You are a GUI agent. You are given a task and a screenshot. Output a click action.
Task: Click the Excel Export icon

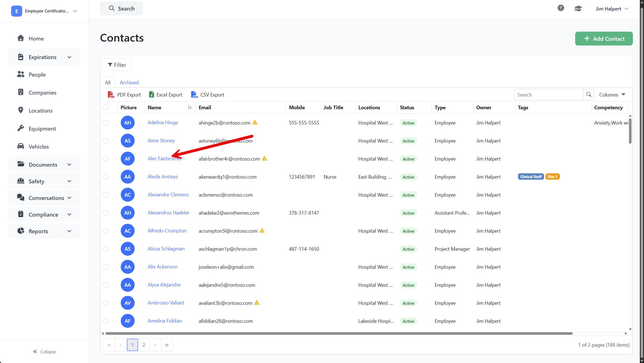(x=152, y=95)
